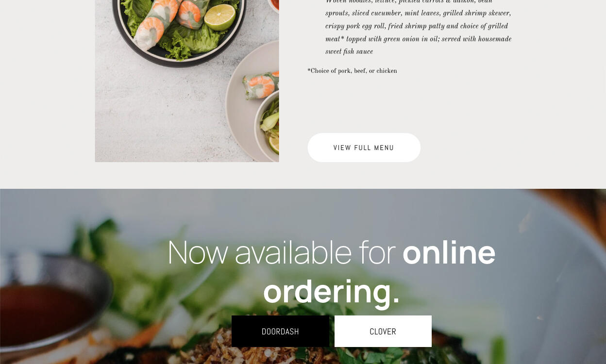
Task: Select the bold word 'online' in heading
Action: tap(449, 252)
